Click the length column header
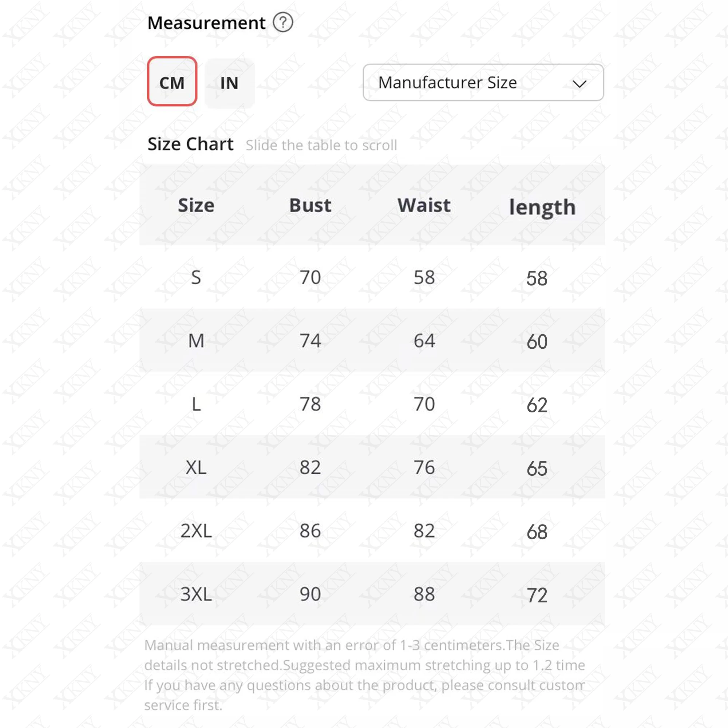 point(542,207)
